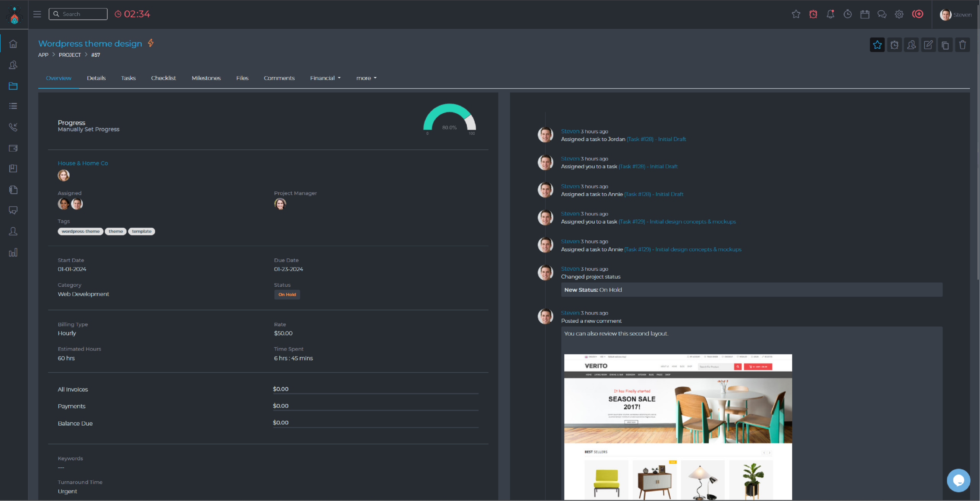Focus the Search input field

78,14
